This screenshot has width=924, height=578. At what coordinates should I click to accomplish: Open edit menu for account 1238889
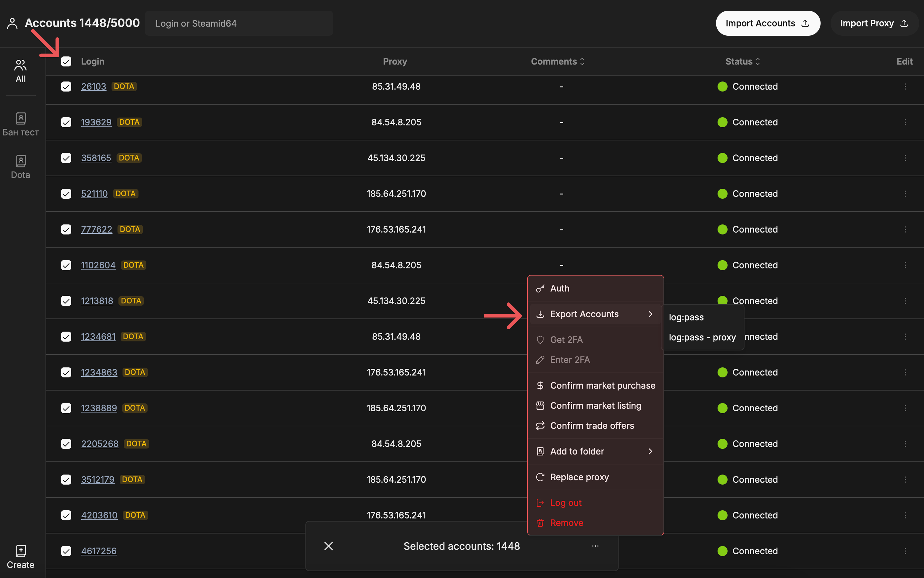pyautogui.click(x=905, y=408)
